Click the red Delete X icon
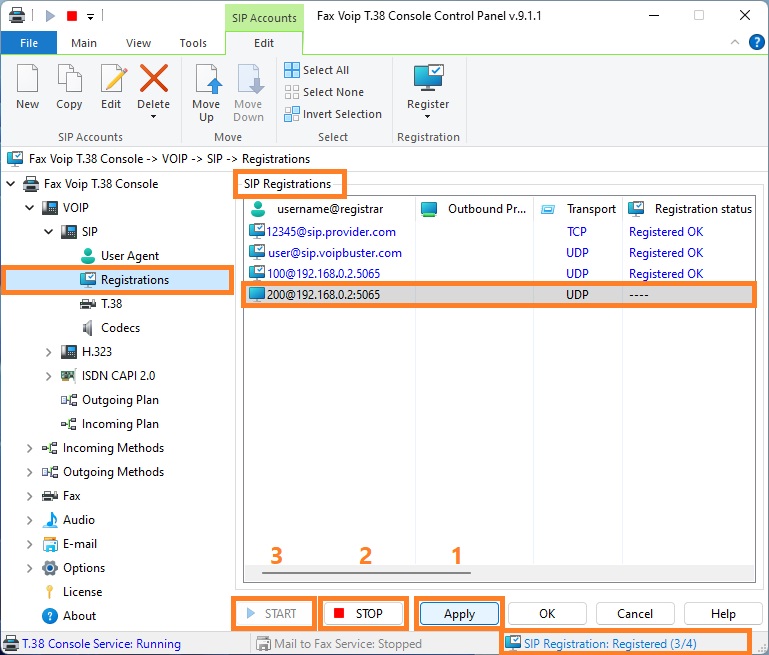Screen dimensions: 769x655 click(154, 78)
